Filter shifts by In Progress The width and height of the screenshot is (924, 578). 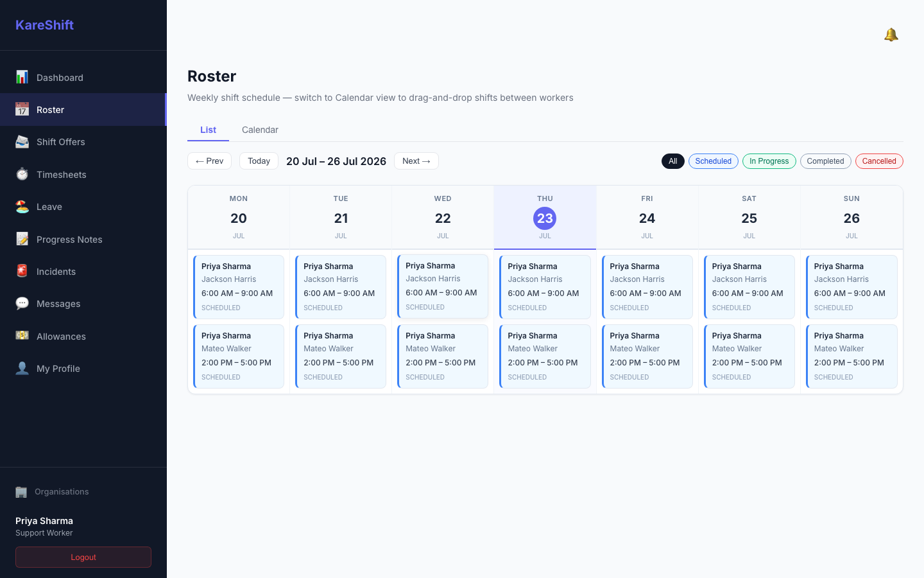point(769,161)
